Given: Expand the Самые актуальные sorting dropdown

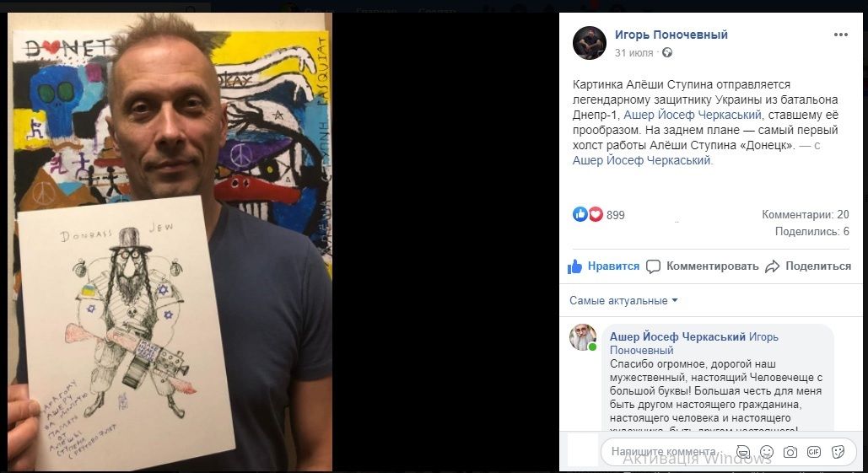Looking at the screenshot, I should tap(623, 300).
